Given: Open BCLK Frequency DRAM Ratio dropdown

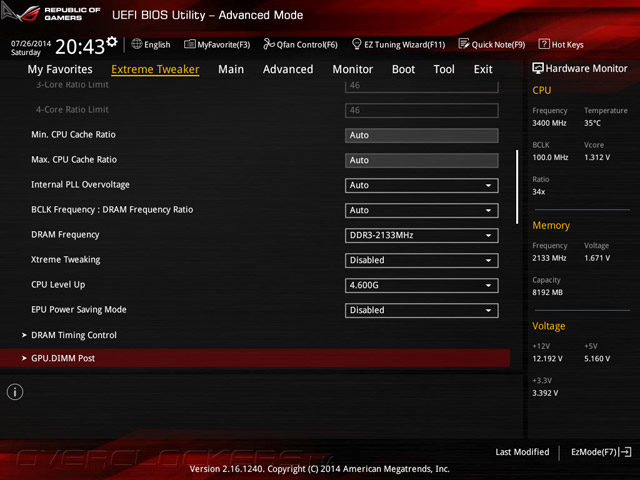Looking at the screenshot, I should point(422,210).
